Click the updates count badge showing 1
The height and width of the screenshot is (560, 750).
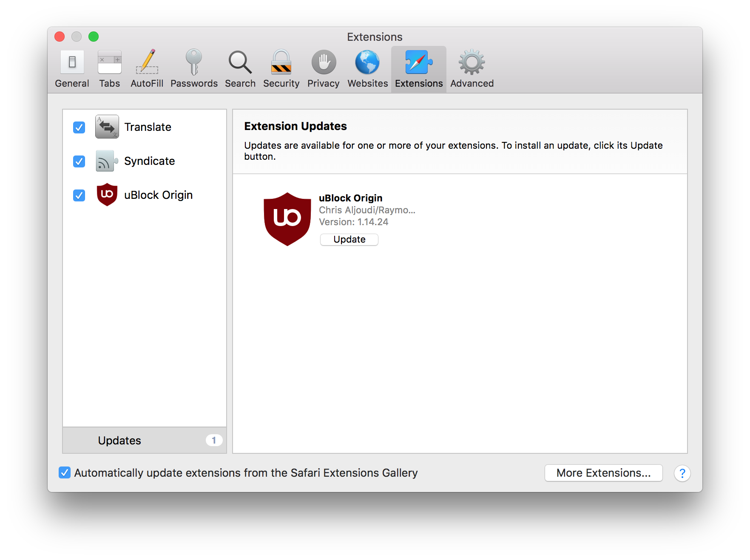tap(214, 440)
